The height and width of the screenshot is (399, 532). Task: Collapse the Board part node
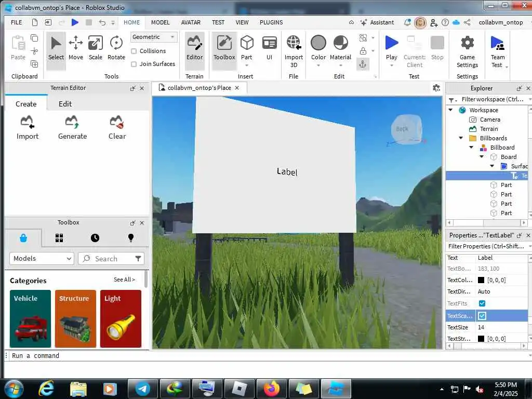(x=482, y=157)
